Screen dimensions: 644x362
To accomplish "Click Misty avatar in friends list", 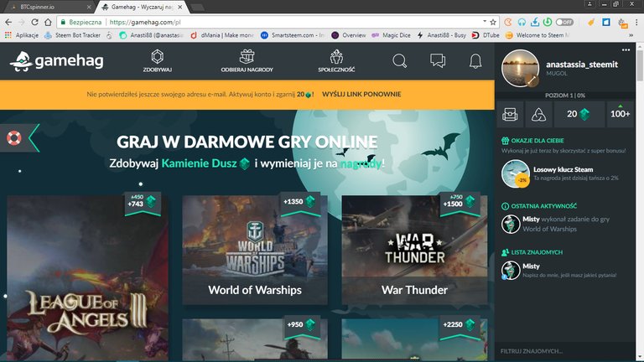I will (511, 271).
